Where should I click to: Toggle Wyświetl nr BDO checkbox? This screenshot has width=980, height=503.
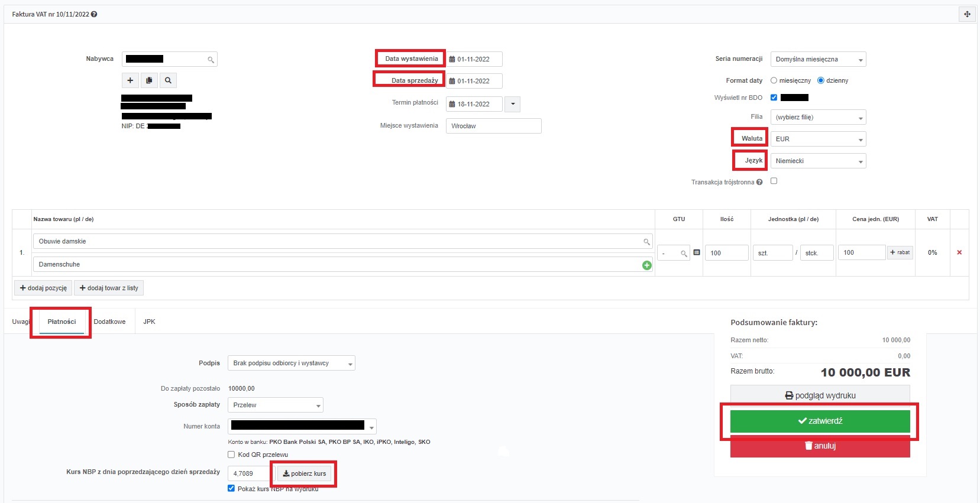[x=774, y=98]
